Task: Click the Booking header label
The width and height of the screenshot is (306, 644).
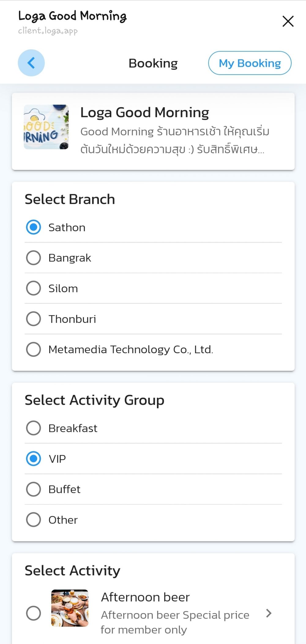Action: coord(153,63)
